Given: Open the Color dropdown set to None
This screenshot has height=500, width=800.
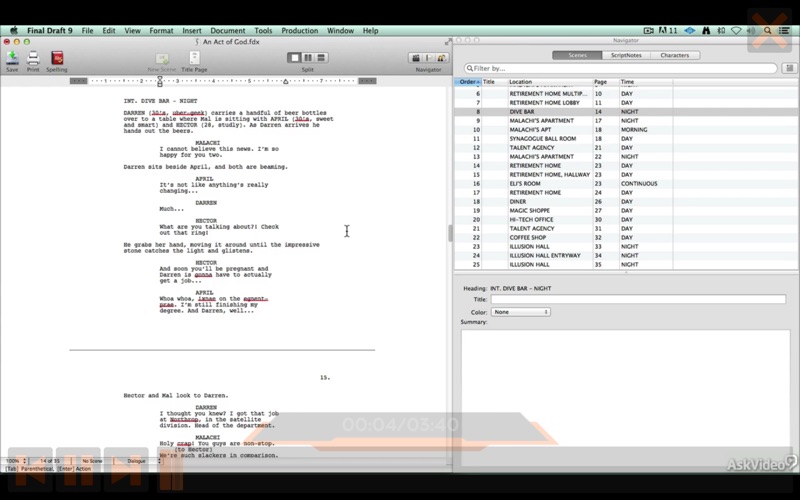Looking at the screenshot, I should tap(520, 312).
